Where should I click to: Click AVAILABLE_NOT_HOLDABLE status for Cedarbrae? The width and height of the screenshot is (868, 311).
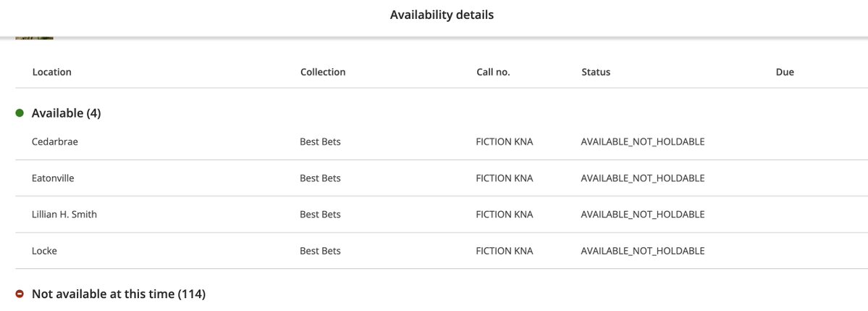642,142
